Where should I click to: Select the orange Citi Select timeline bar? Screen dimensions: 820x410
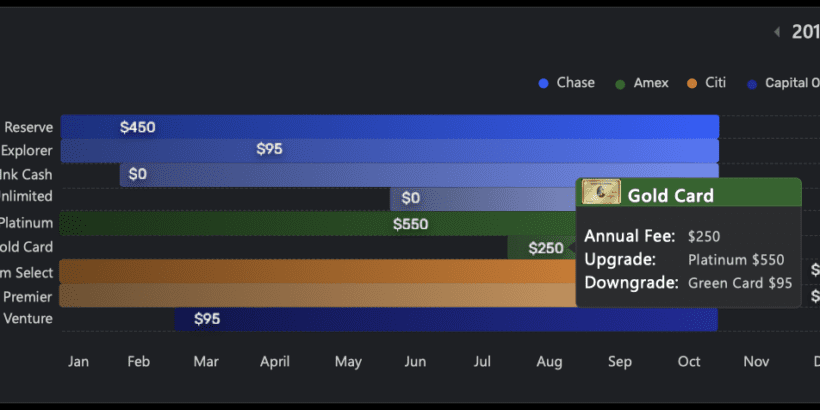click(x=317, y=272)
